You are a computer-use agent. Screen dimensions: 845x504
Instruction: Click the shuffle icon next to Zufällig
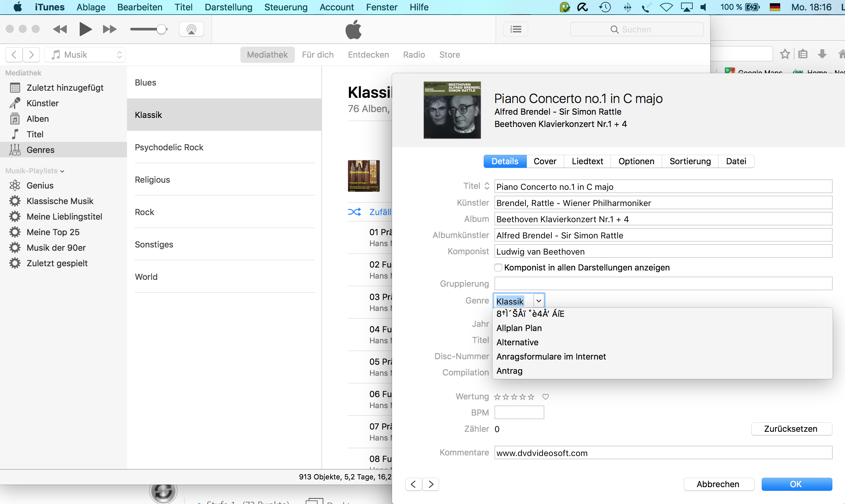(x=354, y=212)
